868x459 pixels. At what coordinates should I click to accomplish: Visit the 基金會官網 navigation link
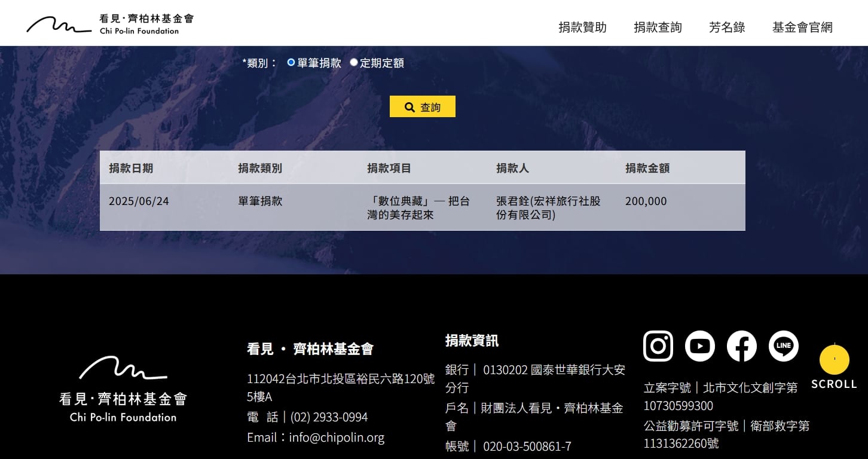coord(802,27)
